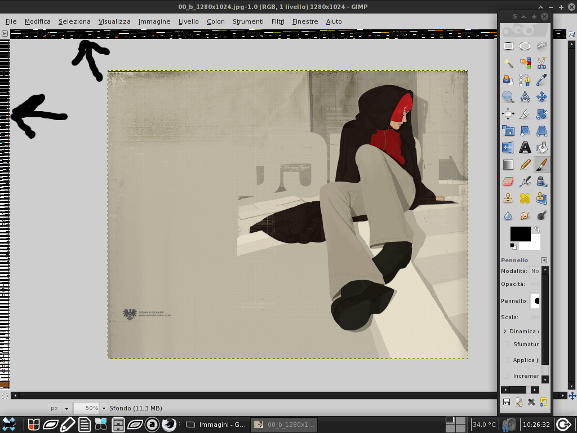Click the 50% zoom input field
The image size is (577, 433).
pyautogui.click(x=87, y=408)
